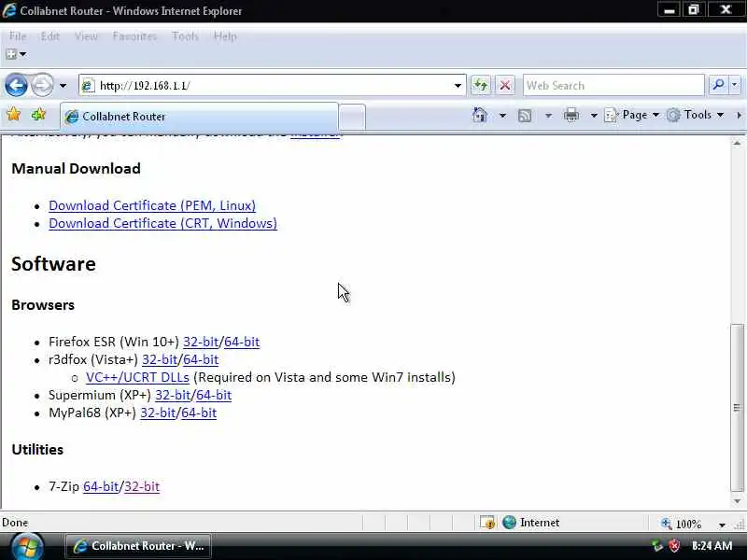Download Supermium 32-bit

173,395
